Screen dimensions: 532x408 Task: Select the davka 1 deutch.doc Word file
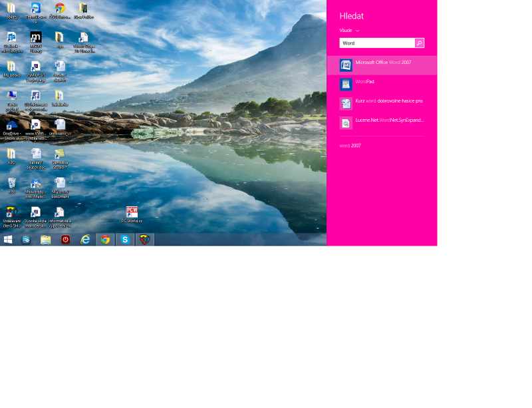point(36,158)
